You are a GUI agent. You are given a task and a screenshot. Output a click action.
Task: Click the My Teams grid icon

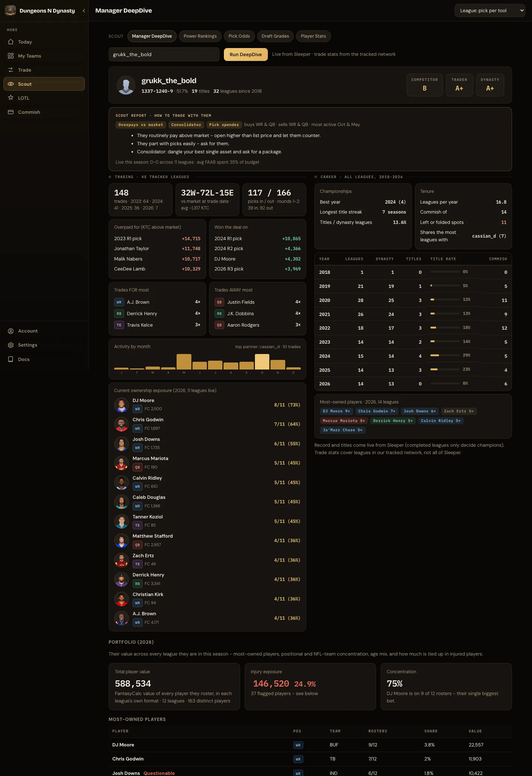coord(11,56)
